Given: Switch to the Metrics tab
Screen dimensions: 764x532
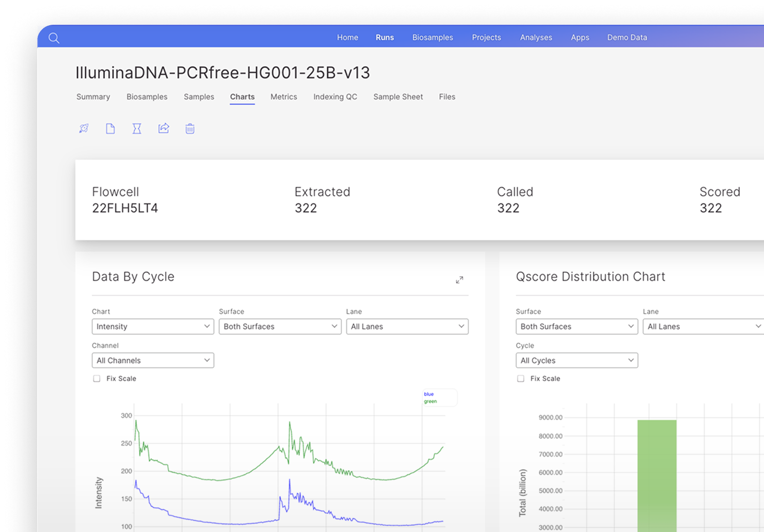Looking at the screenshot, I should tap(284, 97).
